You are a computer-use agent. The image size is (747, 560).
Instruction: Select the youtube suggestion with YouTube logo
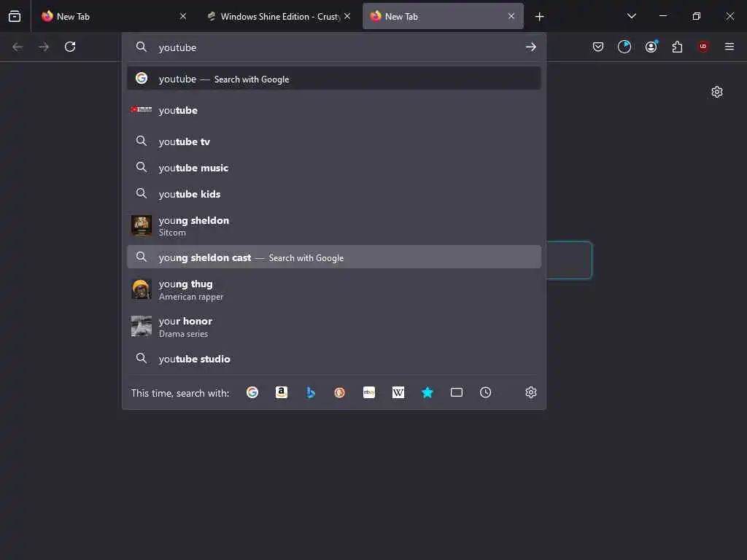[333, 110]
